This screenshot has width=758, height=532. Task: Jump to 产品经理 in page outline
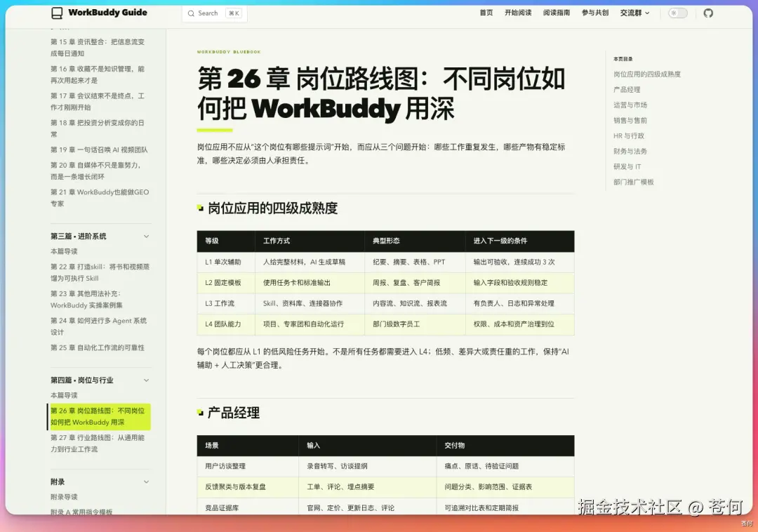click(x=627, y=89)
